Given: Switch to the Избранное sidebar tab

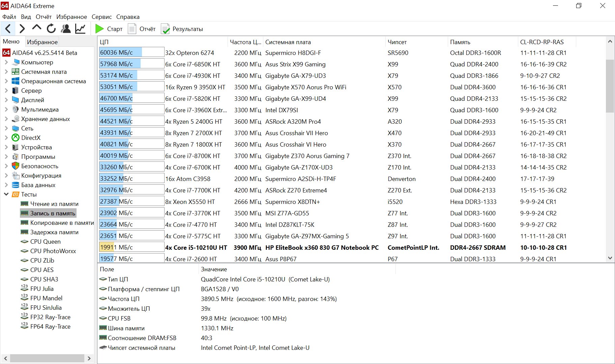Looking at the screenshot, I should tap(42, 42).
